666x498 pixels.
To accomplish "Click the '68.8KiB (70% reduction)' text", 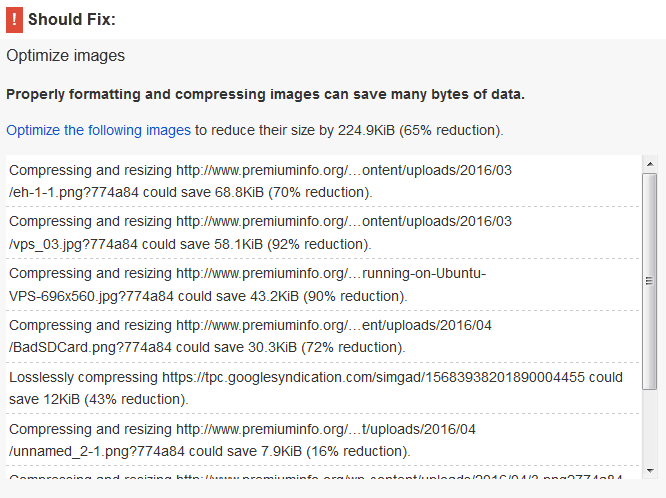I will click(x=293, y=192).
